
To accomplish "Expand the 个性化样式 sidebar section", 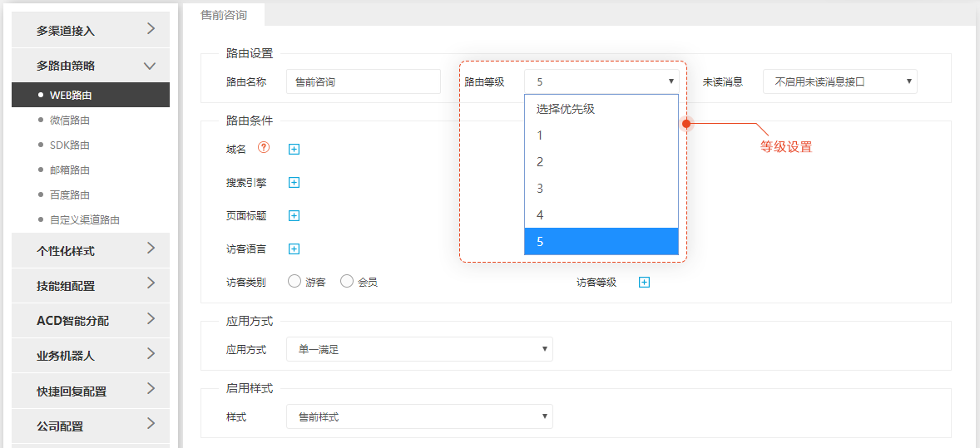I will [91, 250].
